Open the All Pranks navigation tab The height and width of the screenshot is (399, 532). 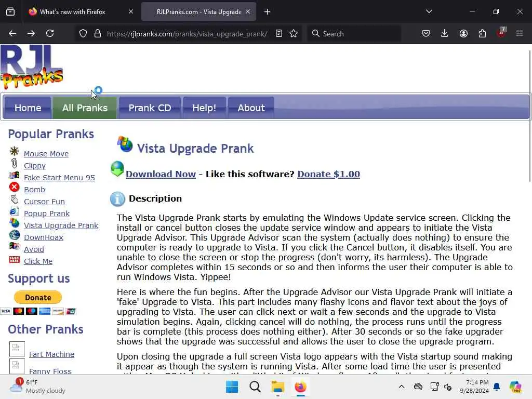click(85, 108)
